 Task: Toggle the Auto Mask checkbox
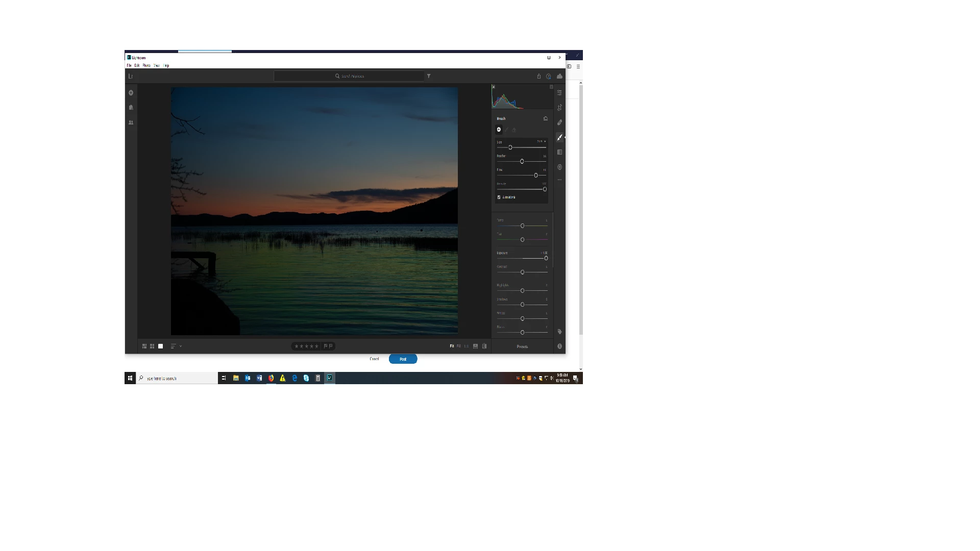pos(499,197)
